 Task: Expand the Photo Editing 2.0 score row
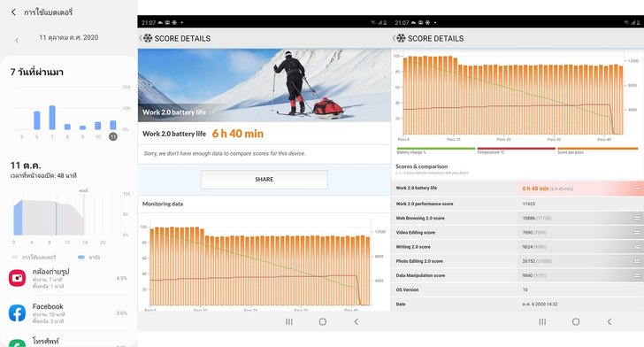tap(637, 261)
